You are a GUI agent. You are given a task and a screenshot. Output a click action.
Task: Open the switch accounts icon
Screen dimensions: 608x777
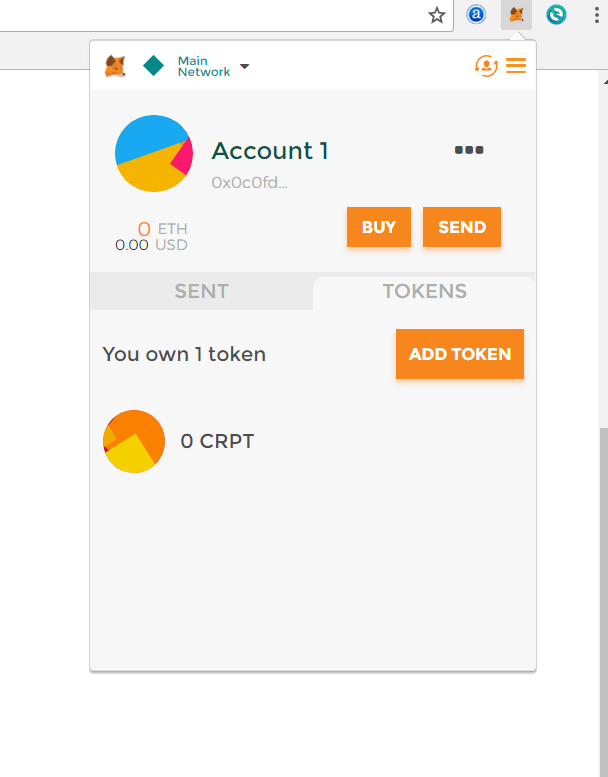point(486,66)
